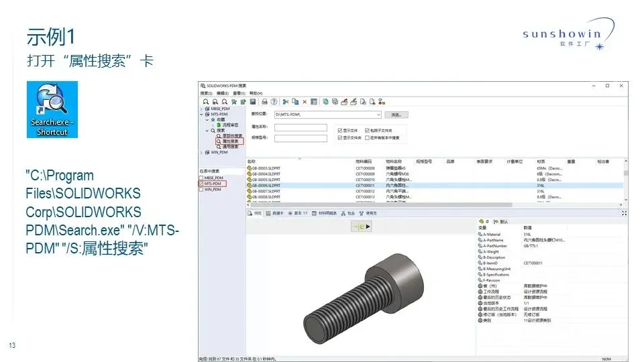Click the properties list toolbar icon
Screen dimensions: 644x362
point(314,102)
